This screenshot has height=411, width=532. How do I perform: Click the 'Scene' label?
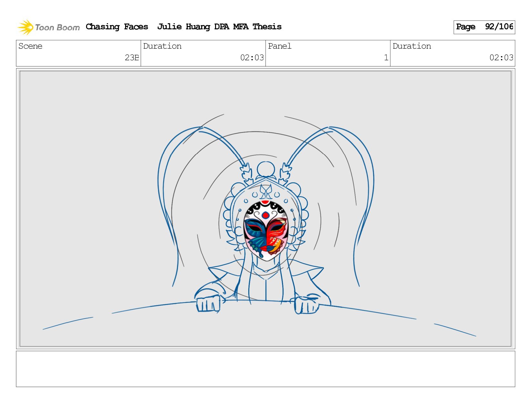pyautogui.click(x=30, y=46)
